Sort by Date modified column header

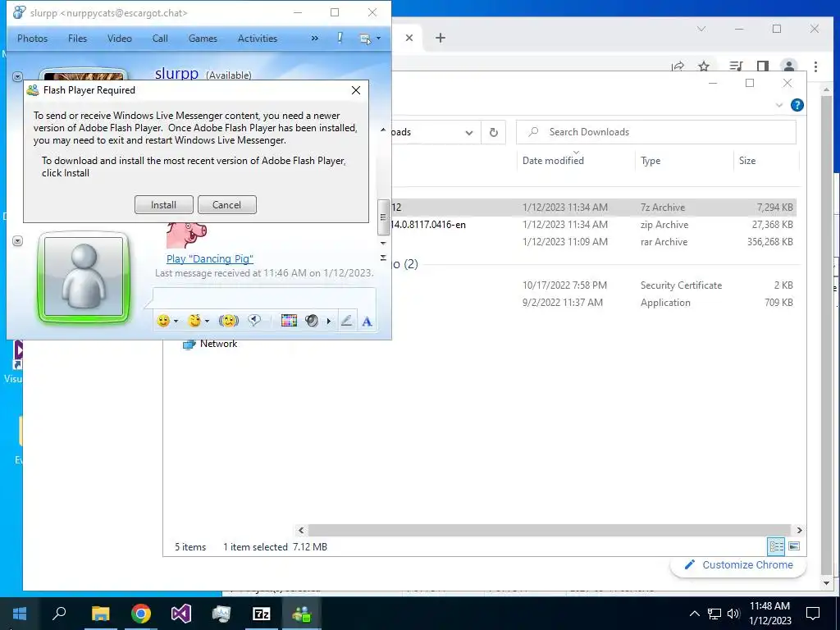[553, 160]
